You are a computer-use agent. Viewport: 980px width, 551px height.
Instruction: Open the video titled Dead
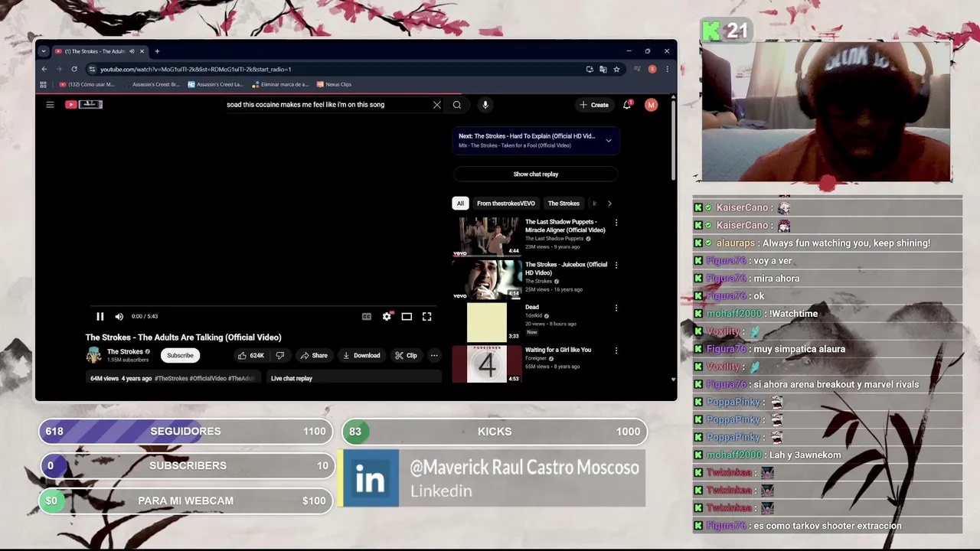point(532,307)
